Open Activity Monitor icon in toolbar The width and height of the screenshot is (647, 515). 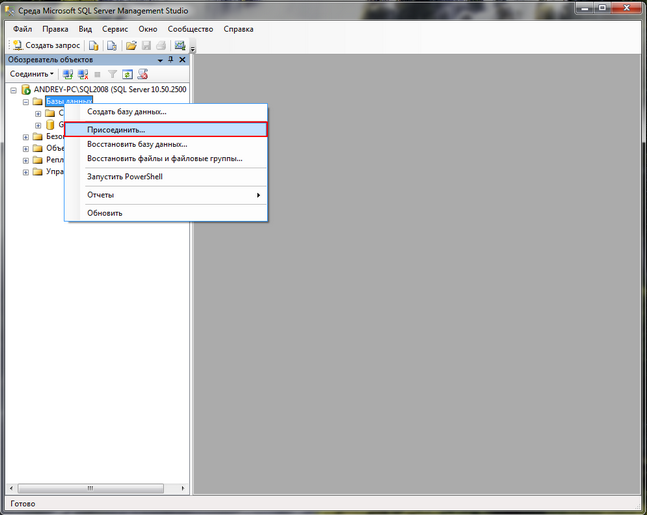tap(180, 45)
